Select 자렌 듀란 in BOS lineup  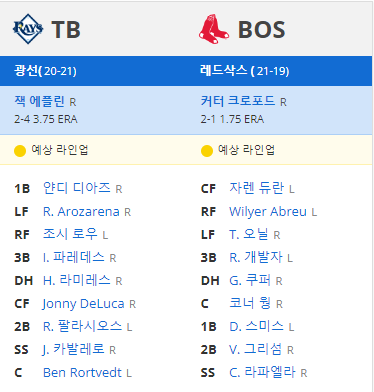coord(257,188)
